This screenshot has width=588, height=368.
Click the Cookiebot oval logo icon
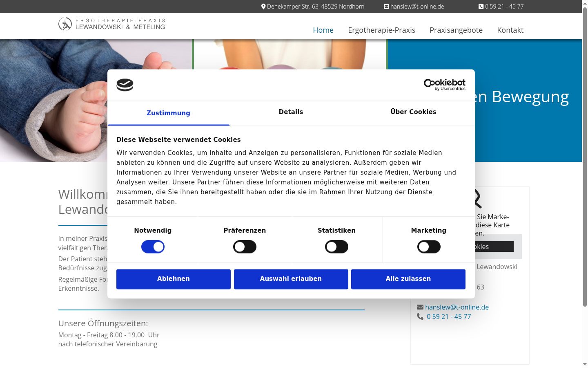pos(125,85)
